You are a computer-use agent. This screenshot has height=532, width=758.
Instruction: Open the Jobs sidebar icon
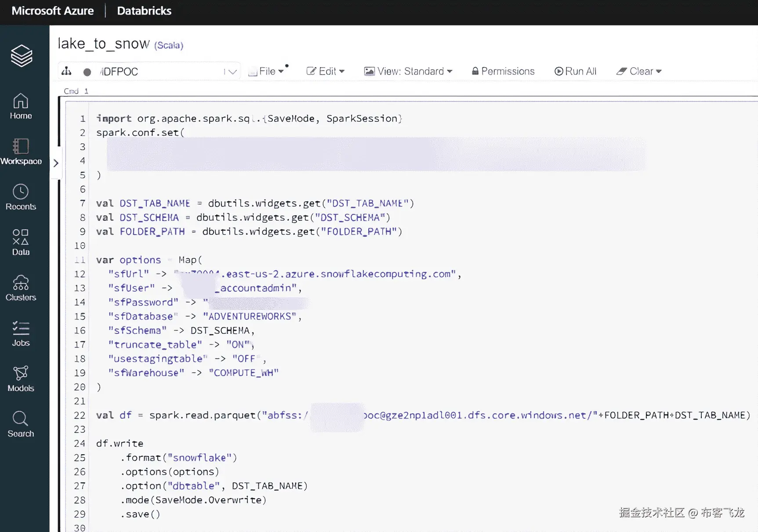pyautogui.click(x=21, y=333)
